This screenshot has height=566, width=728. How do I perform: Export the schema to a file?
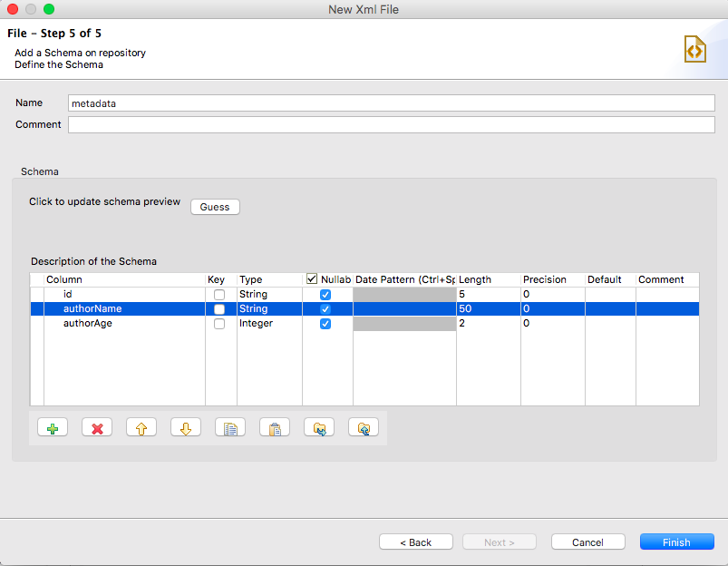point(363,426)
